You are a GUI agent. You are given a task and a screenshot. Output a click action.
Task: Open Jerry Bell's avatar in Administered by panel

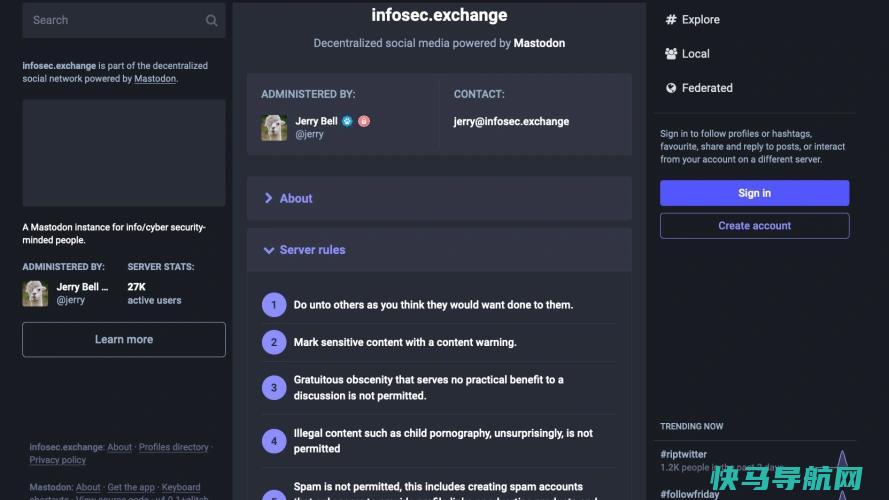click(274, 128)
